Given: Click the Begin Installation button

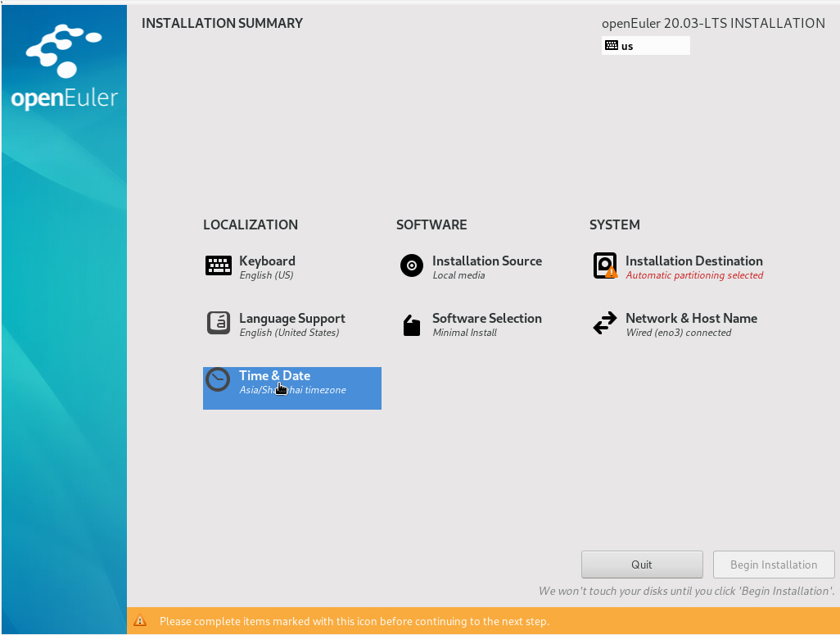Looking at the screenshot, I should point(774,565).
